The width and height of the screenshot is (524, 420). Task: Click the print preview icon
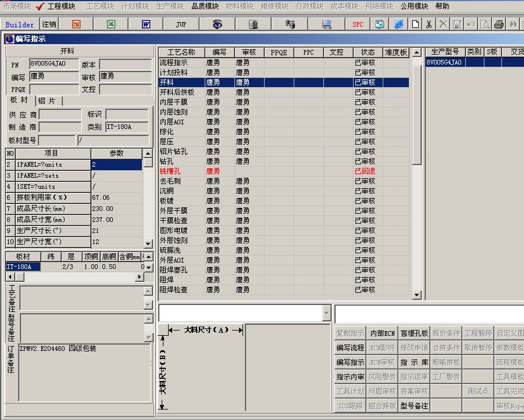click(x=485, y=24)
